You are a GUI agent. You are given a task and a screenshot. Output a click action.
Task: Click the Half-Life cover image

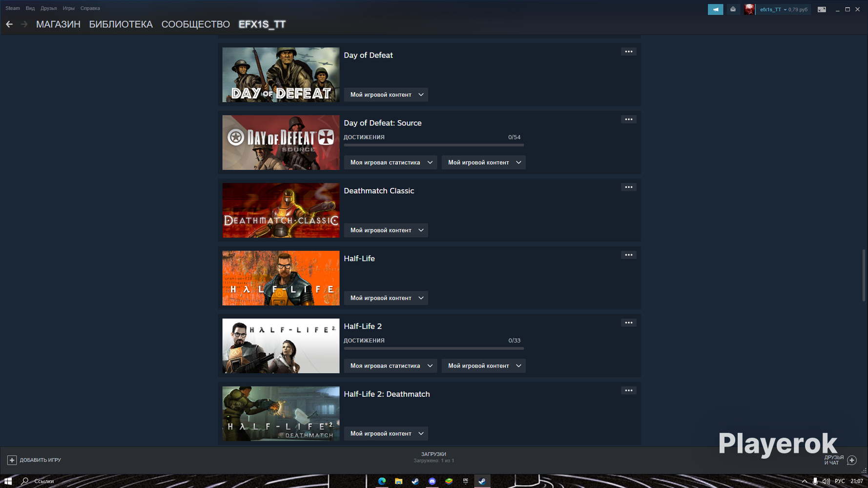pyautogui.click(x=281, y=278)
